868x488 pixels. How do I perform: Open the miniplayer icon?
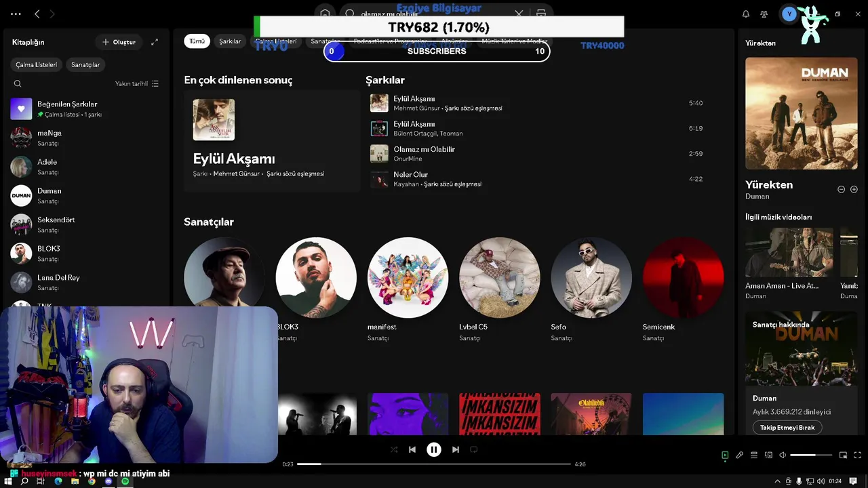click(x=844, y=455)
